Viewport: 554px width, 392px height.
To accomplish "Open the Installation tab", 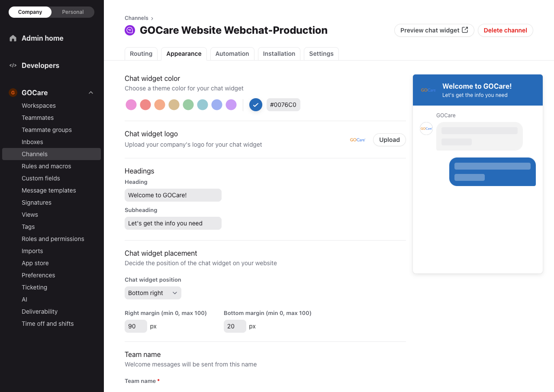I will coord(279,54).
